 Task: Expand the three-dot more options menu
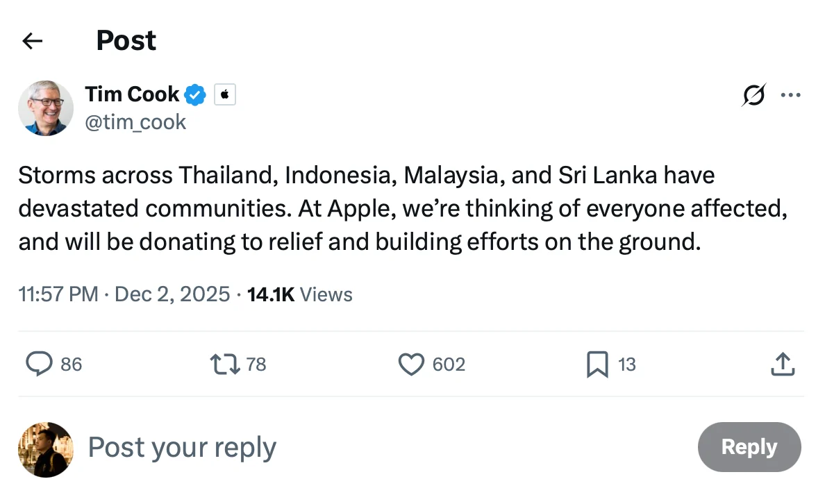(791, 95)
